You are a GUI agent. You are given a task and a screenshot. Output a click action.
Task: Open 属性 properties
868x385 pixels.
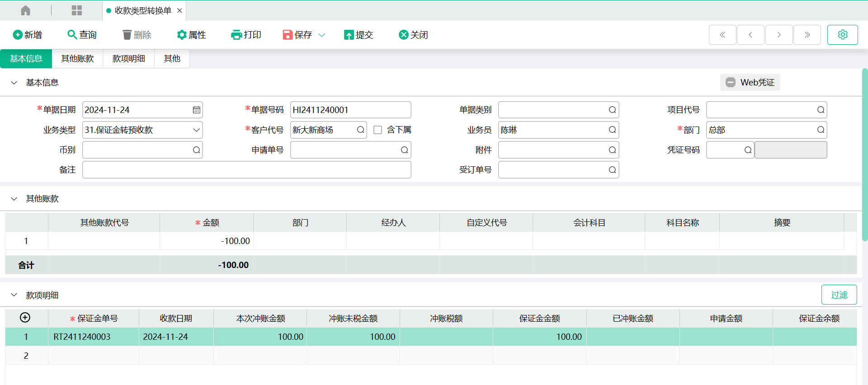192,35
